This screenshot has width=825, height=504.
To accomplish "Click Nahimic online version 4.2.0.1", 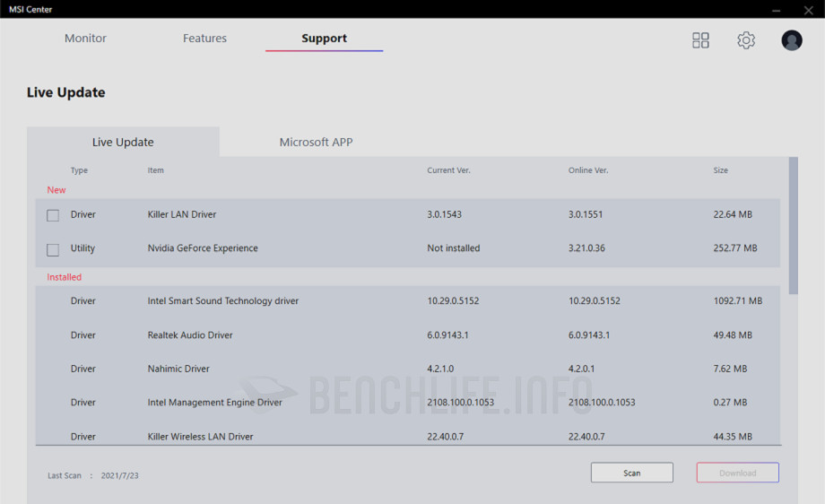I will coord(581,369).
